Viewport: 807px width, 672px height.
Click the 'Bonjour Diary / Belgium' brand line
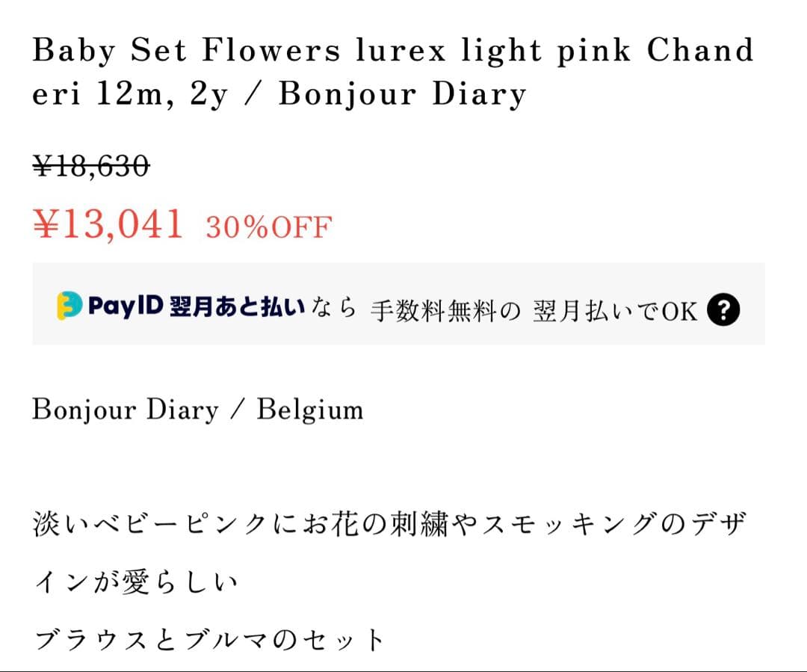(x=197, y=410)
